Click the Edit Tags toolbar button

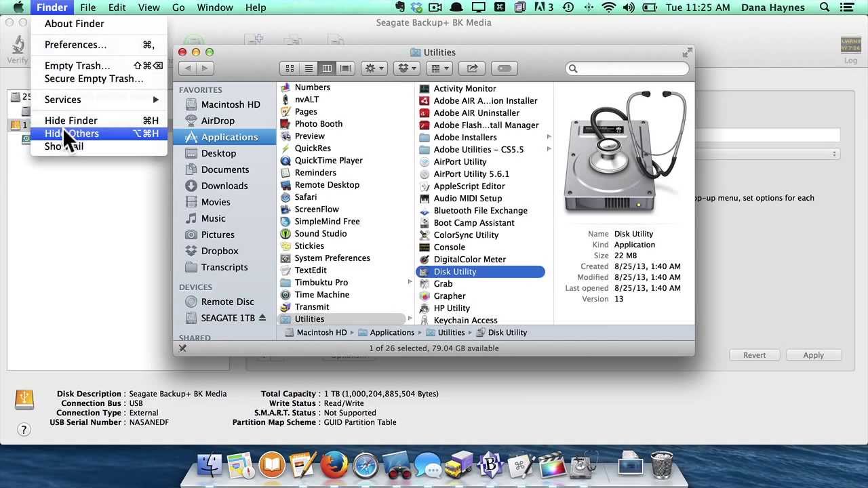click(x=504, y=68)
